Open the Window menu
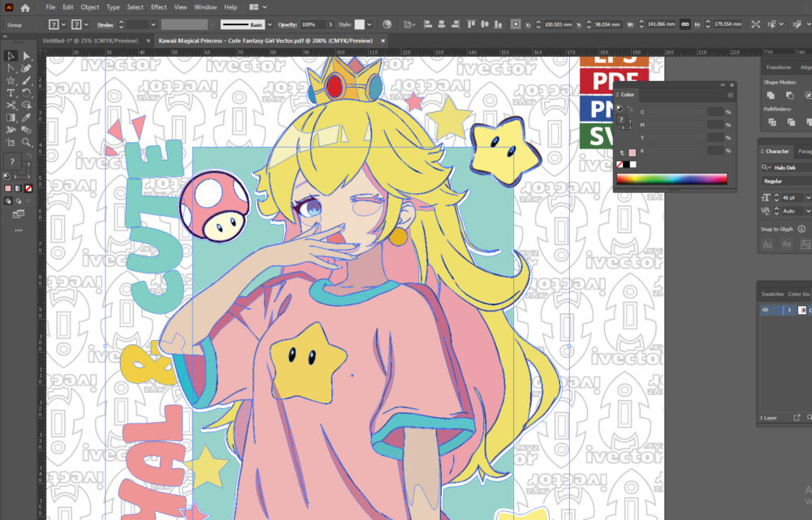The height and width of the screenshot is (520, 812). coord(205,7)
